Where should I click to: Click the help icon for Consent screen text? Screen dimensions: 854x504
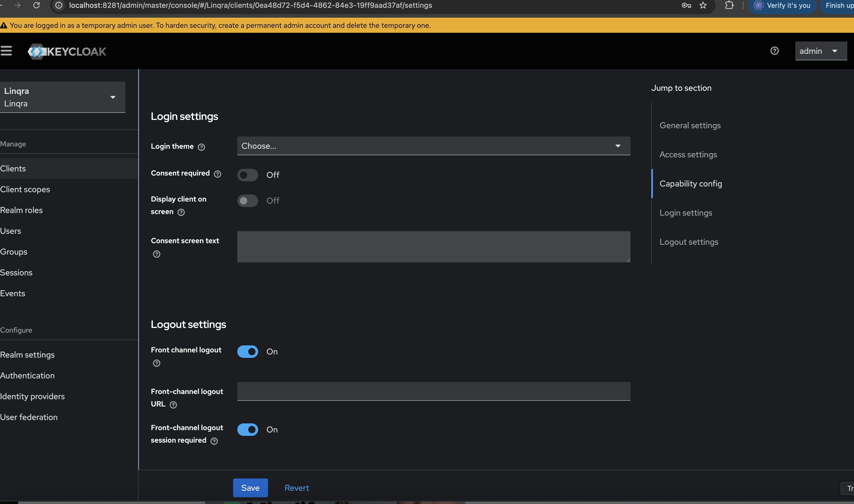pos(157,254)
